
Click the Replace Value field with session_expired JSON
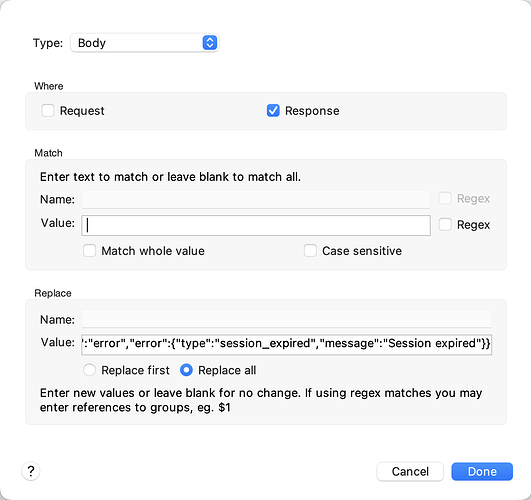[286, 344]
